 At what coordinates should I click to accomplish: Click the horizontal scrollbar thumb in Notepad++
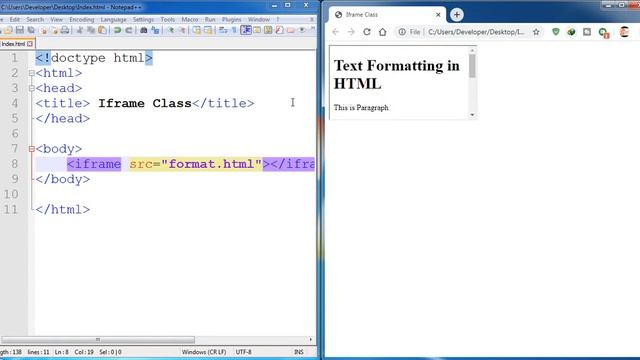tap(98, 340)
